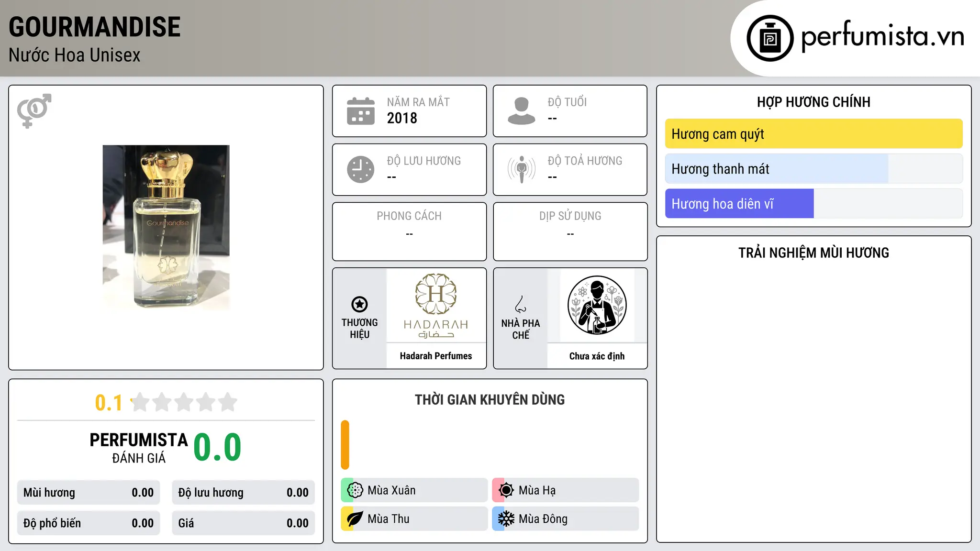Click the Độ lưu hương label beside the clock
Viewport: 980px width, 551px height.
pos(423,161)
